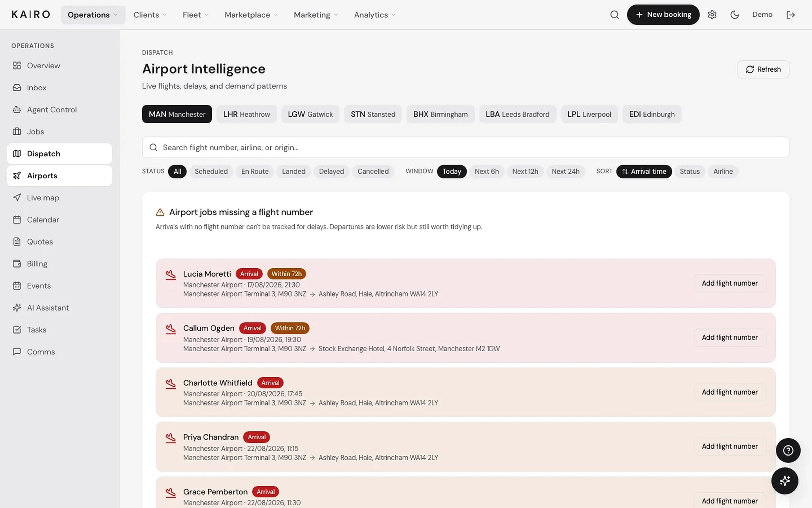Refresh the Airport Intelligence data
The height and width of the screenshot is (508, 812).
[763, 69]
